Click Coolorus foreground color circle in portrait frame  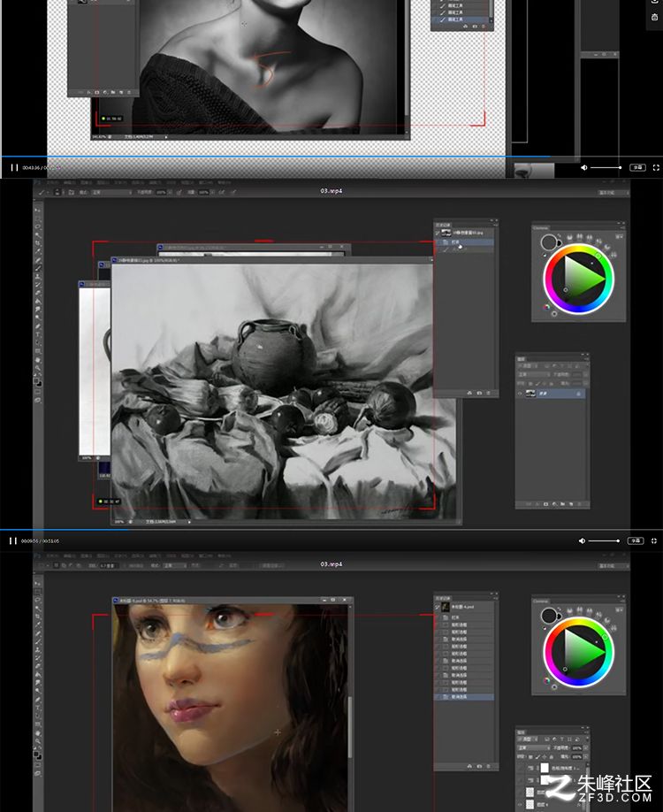(549, 616)
